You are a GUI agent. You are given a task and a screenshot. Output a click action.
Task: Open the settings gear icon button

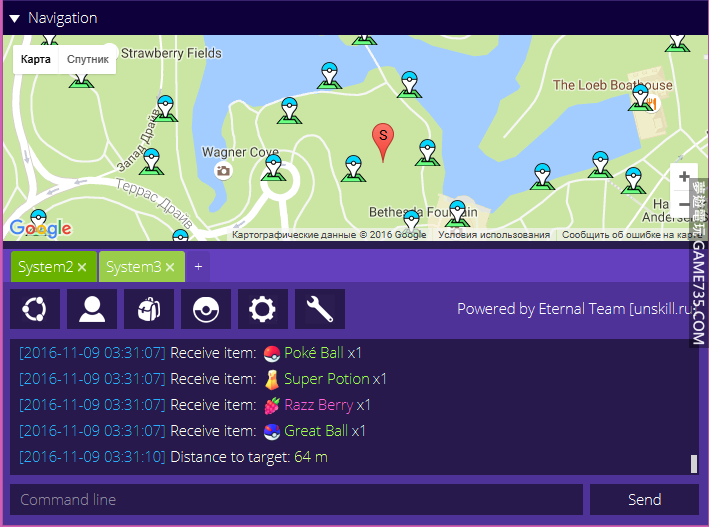(x=263, y=309)
